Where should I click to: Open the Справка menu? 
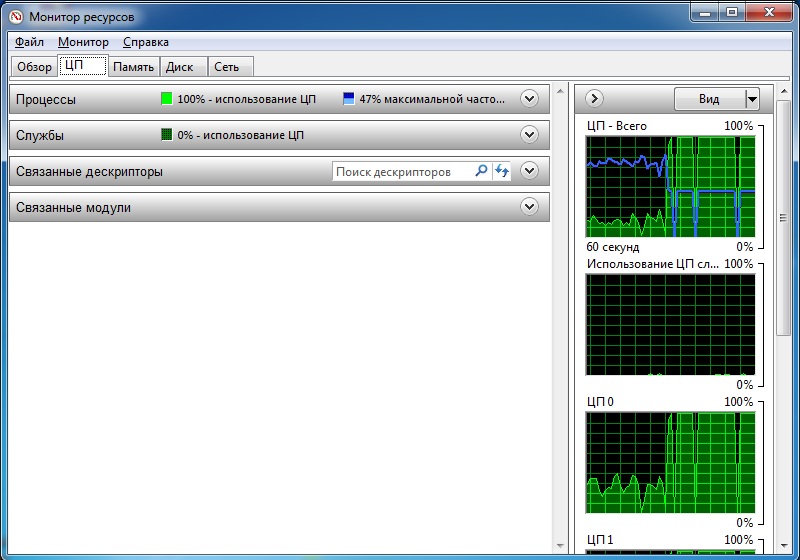pyautogui.click(x=145, y=42)
